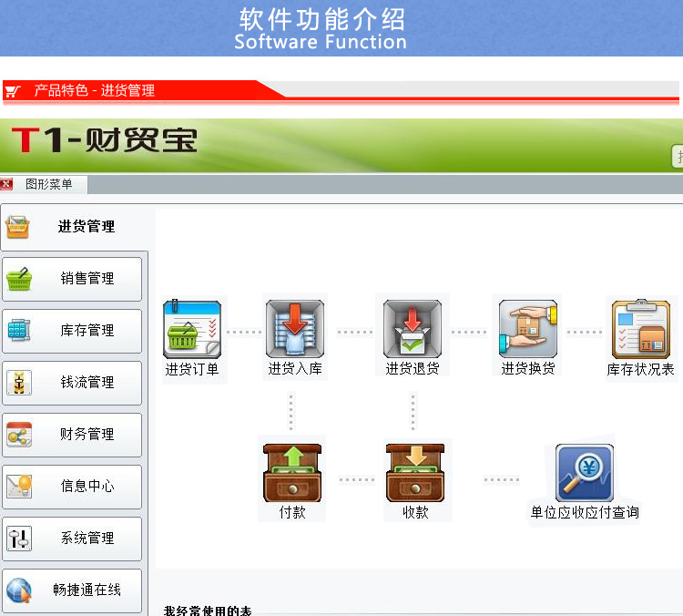Switch to 库存管理 in the sidebar

72,331
